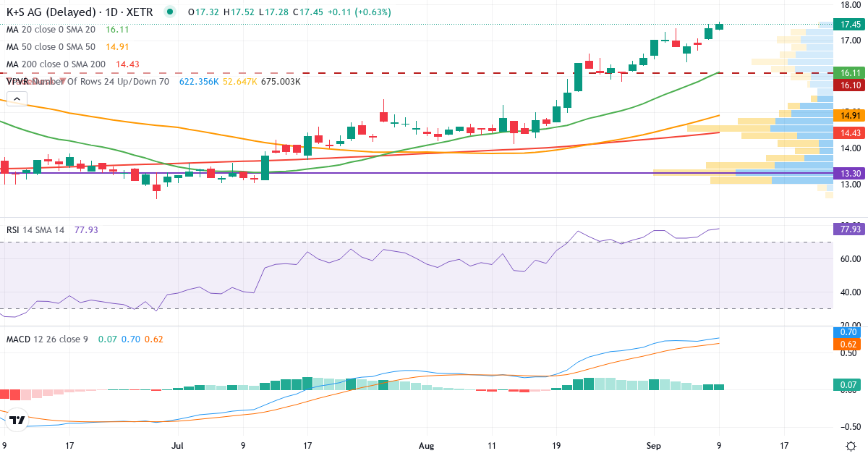Click the low value L17.28
Image resolution: width=868 pixels, height=456 pixels.
click(274, 12)
